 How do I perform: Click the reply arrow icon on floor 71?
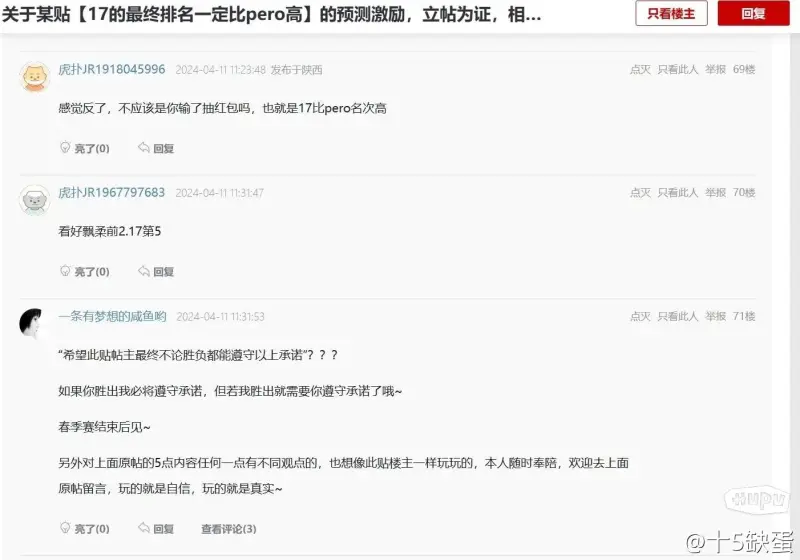tap(144, 528)
